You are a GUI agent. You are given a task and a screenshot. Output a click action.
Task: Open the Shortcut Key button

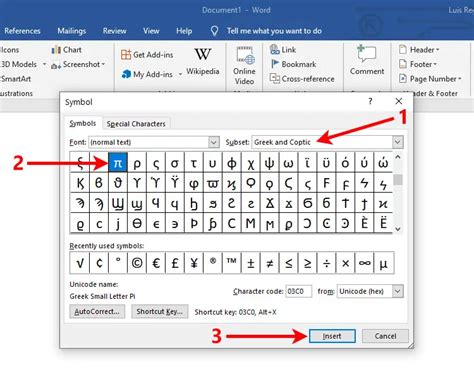[159, 311]
